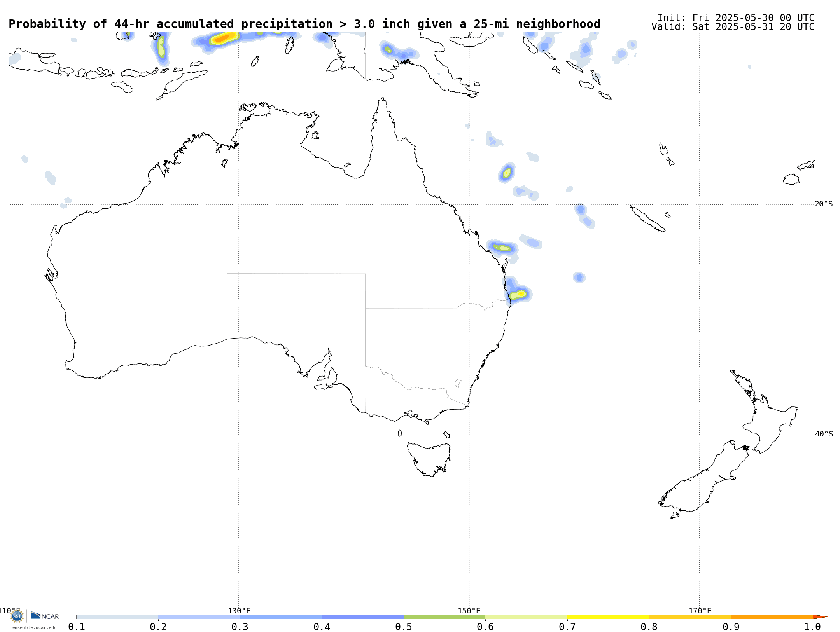Image resolution: width=840 pixels, height=632 pixels.
Task: Click the NCAR logo
Action: 45,616
